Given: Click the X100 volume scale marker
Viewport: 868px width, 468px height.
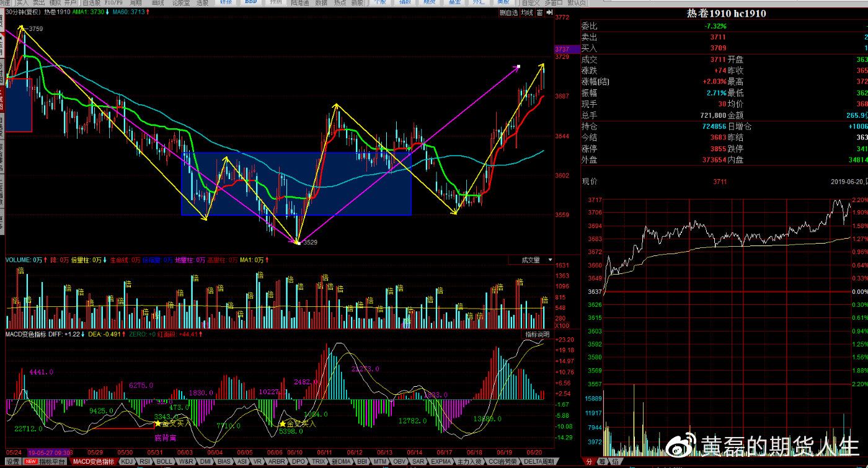Looking at the screenshot, I should [562, 326].
